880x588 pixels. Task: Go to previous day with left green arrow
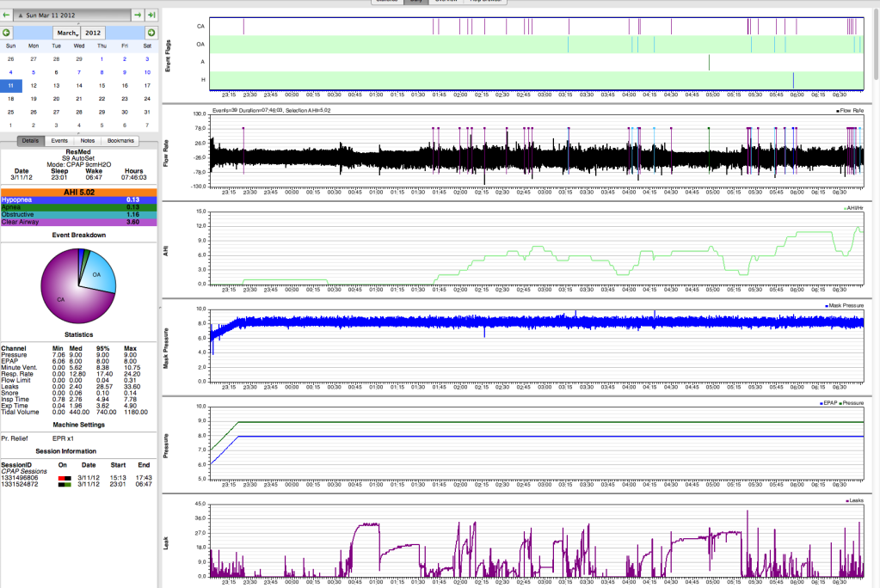click(7, 15)
